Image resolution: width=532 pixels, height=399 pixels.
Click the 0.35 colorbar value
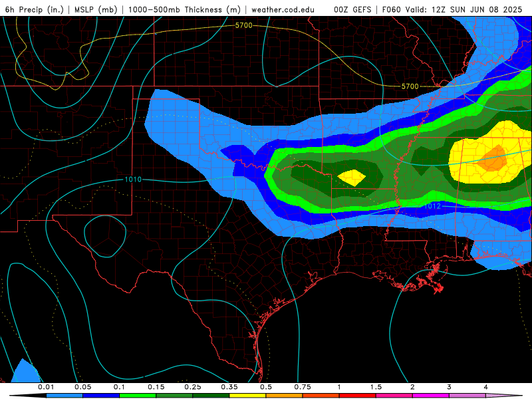(229, 387)
